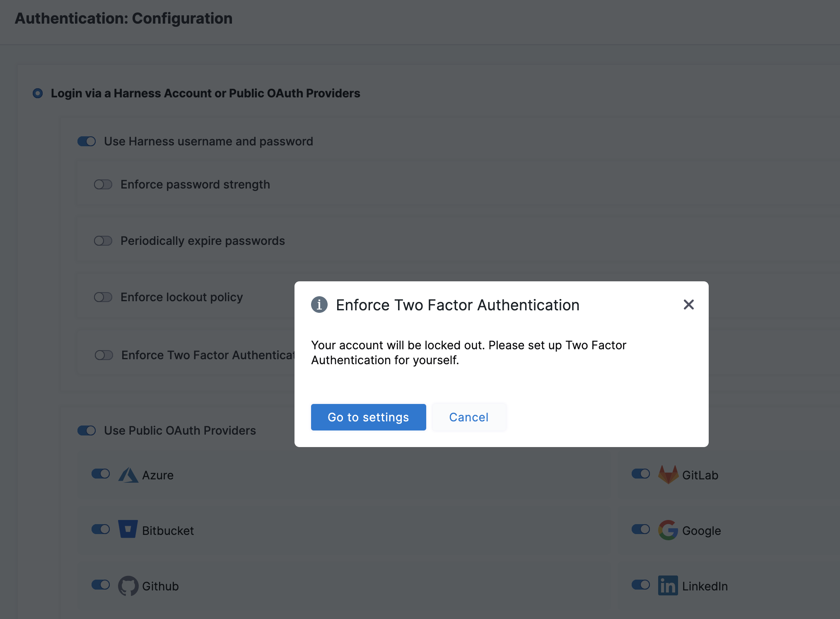This screenshot has width=840, height=619.
Task: Click the Bitbucket logo icon
Action: 128,530
